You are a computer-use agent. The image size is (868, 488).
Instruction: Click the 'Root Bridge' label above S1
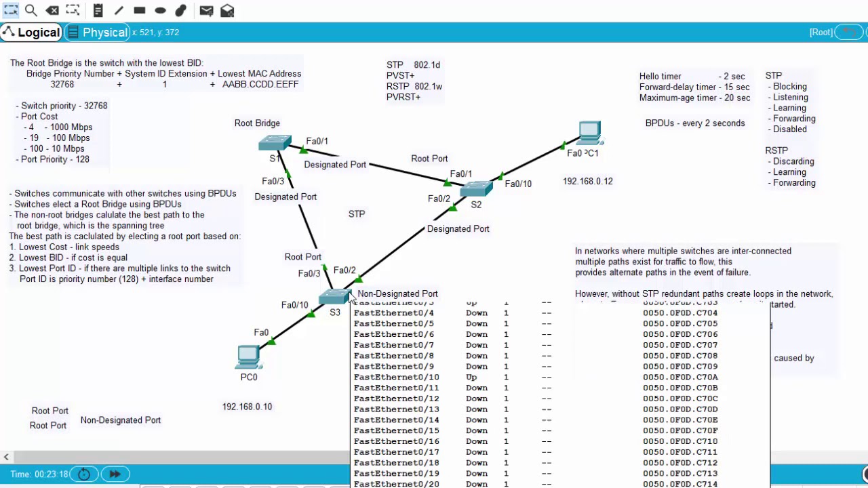(257, 123)
